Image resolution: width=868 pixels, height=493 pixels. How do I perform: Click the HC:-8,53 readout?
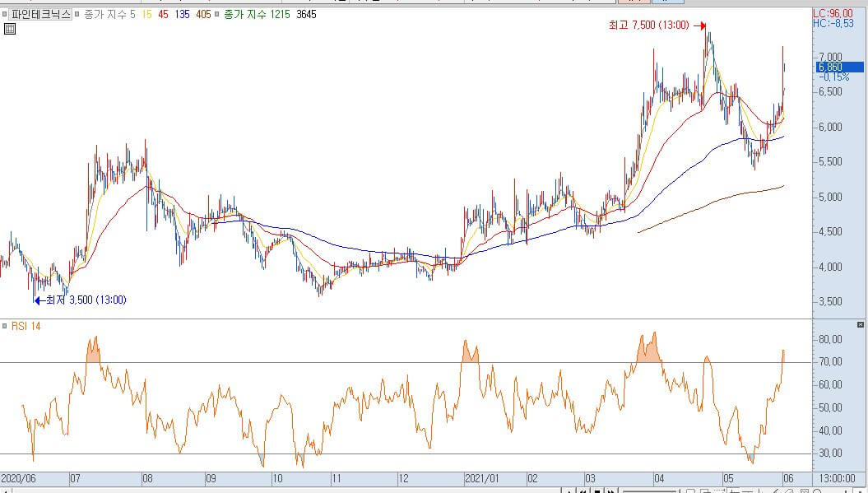coord(833,23)
